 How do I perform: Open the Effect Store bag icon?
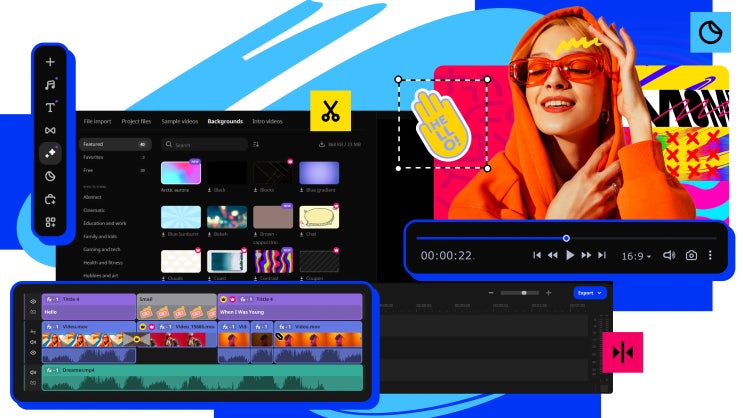click(x=50, y=199)
